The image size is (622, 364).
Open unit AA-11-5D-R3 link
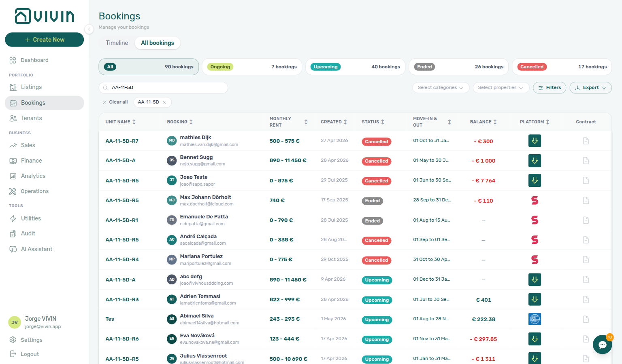[122, 300]
